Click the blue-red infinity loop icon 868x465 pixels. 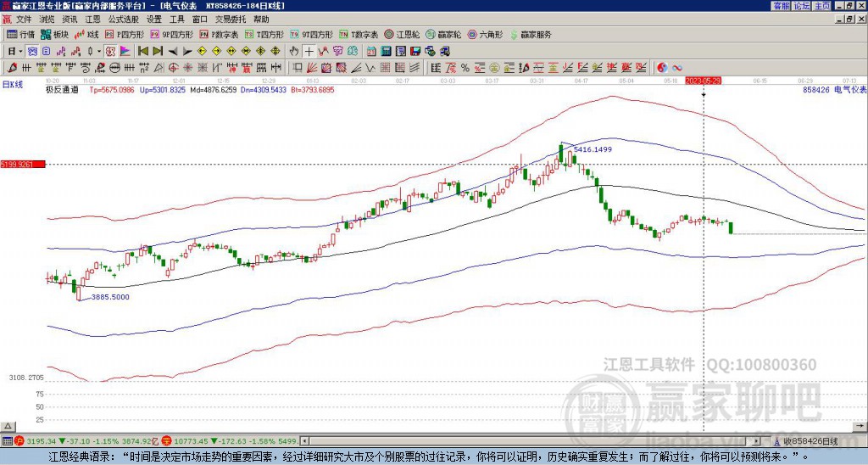677,68
